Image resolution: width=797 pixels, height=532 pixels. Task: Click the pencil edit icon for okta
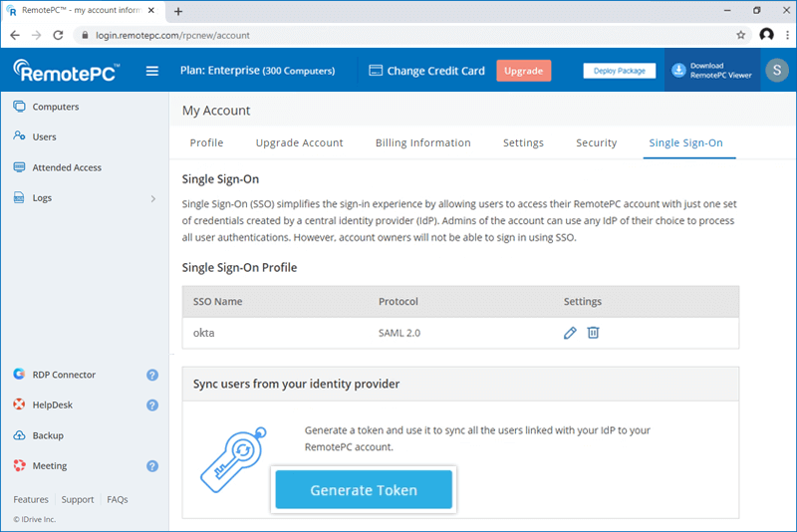(570, 333)
